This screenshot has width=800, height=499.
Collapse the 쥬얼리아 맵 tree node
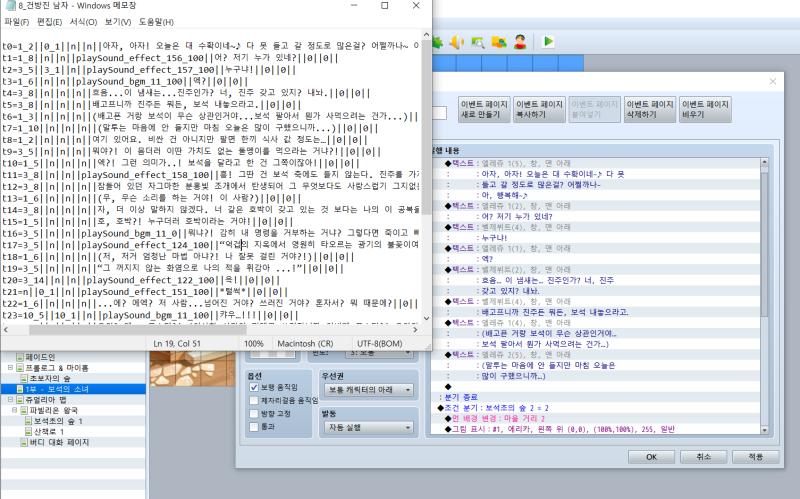tap(10, 400)
